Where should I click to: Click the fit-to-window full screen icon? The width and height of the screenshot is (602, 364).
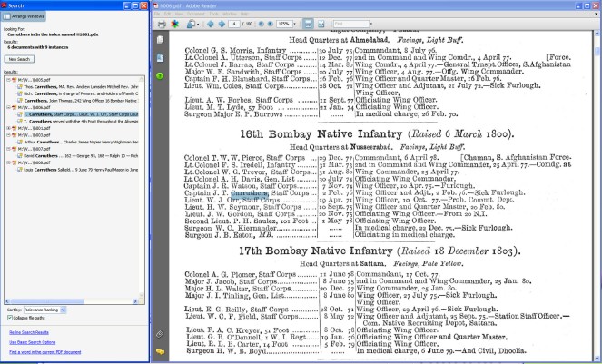click(x=321, y=24)
